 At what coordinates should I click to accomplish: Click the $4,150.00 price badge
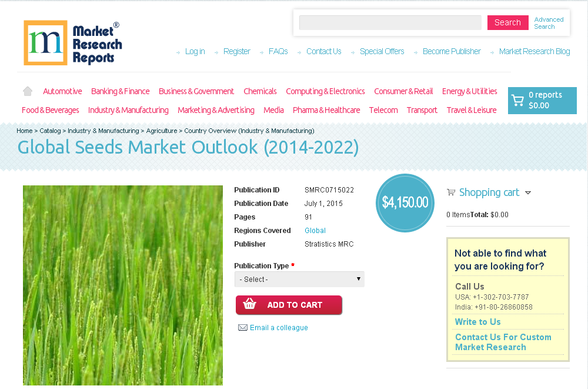click(x=405, y=202)
